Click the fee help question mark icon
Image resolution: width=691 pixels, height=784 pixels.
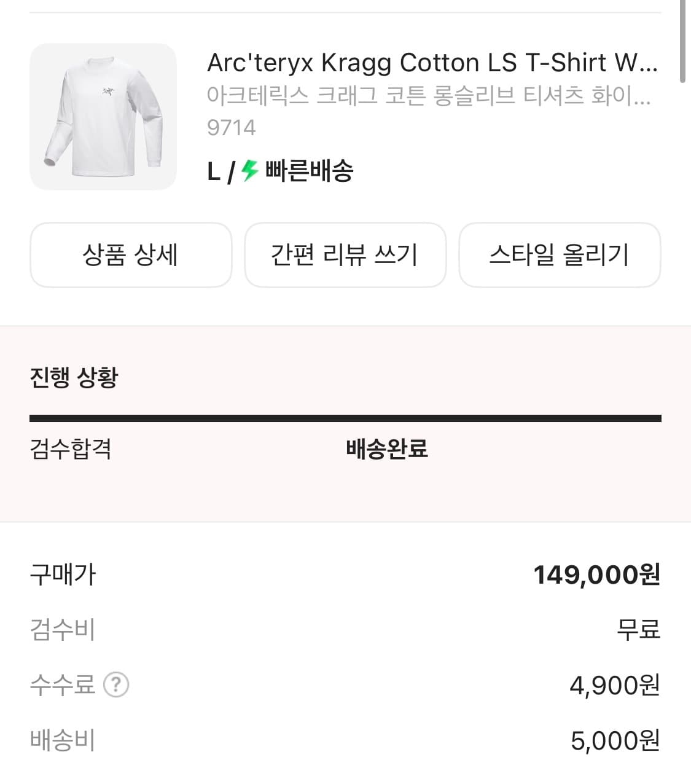116,684
